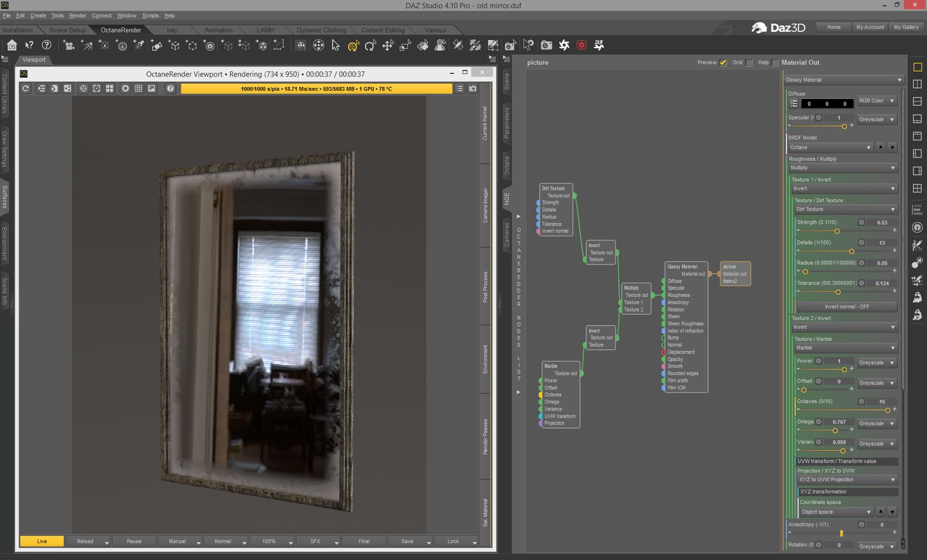Open the Dirt Texture dropdown
This screenshot has width=927, height=560.
(x=845, y=210)
